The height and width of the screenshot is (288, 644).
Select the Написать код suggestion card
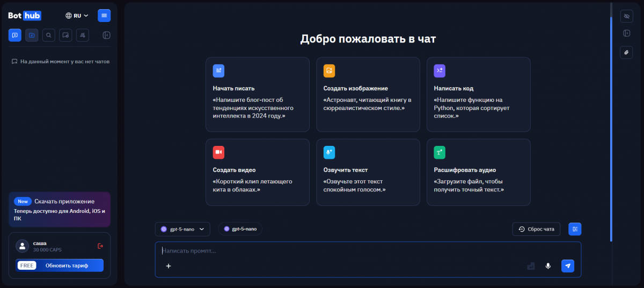(479, 94)
